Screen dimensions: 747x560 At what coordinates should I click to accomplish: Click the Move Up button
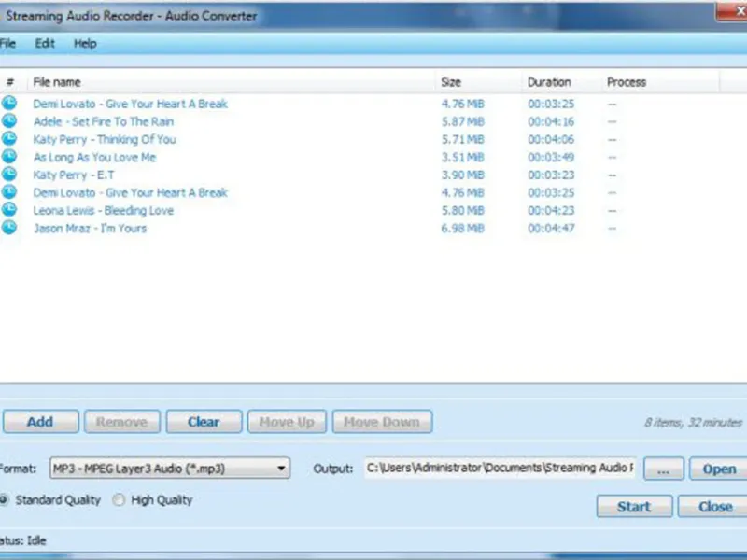[287, 422]
